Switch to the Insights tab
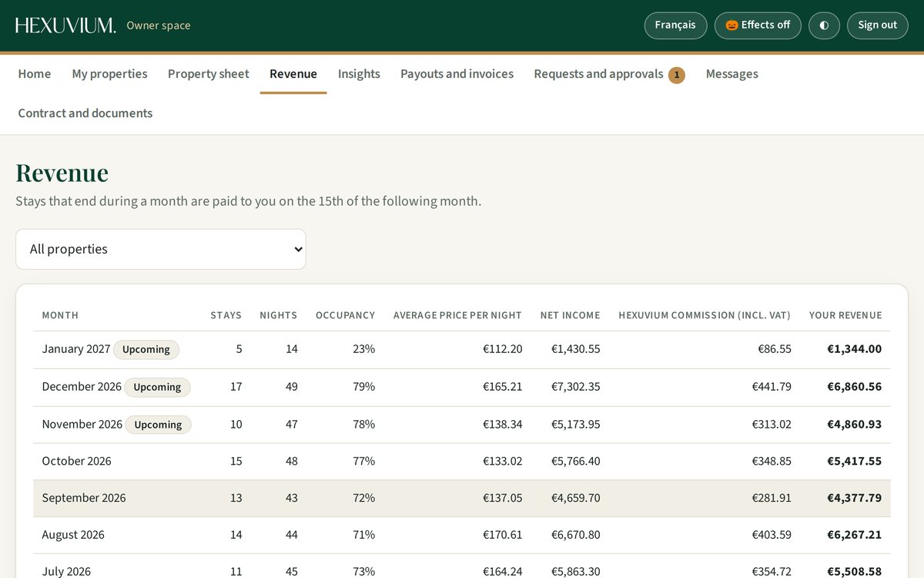Viewport: 924px width, 578px height. [359, 74]
